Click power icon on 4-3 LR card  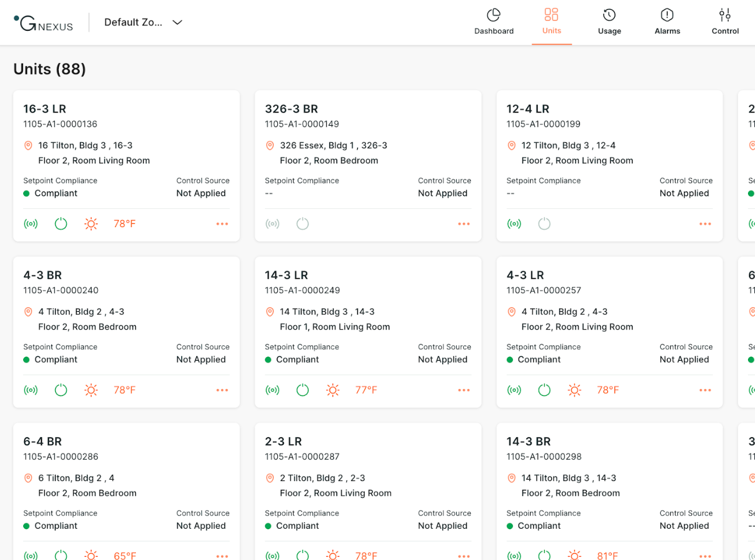(x=544, y=390)
